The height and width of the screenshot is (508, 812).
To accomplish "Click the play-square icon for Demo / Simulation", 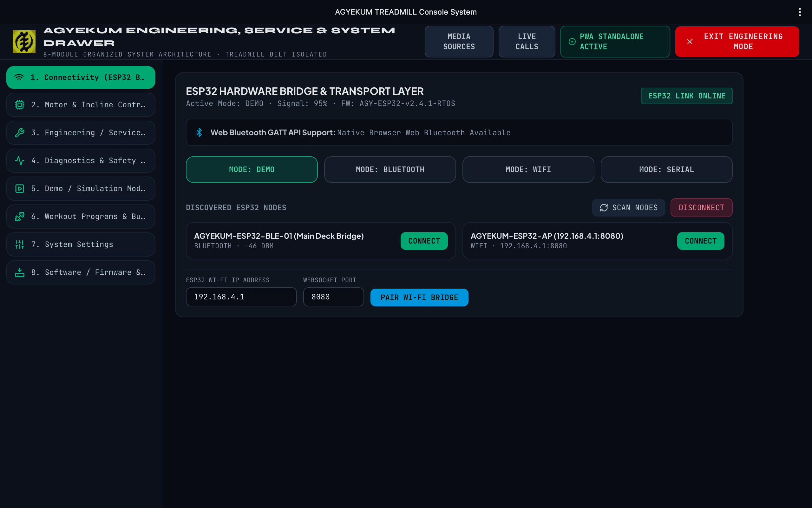I will point(19,189).
